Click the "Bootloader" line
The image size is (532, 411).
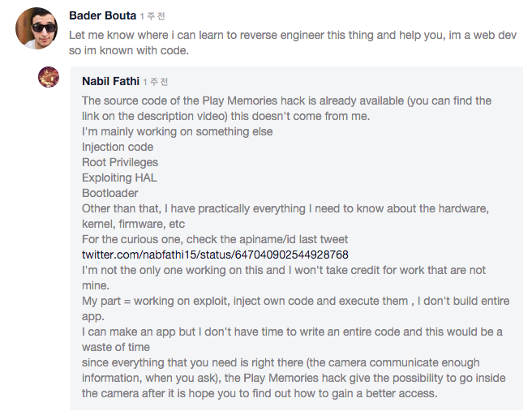click(110, 193)
